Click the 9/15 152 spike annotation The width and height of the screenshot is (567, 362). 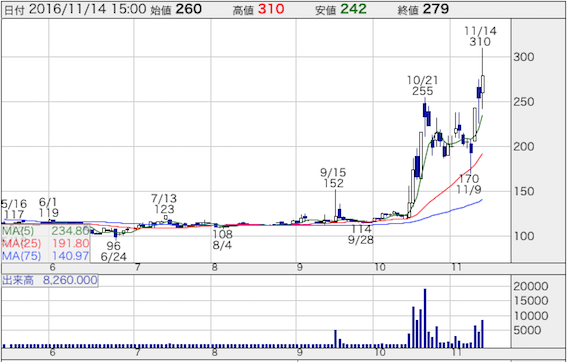point(333,177)
